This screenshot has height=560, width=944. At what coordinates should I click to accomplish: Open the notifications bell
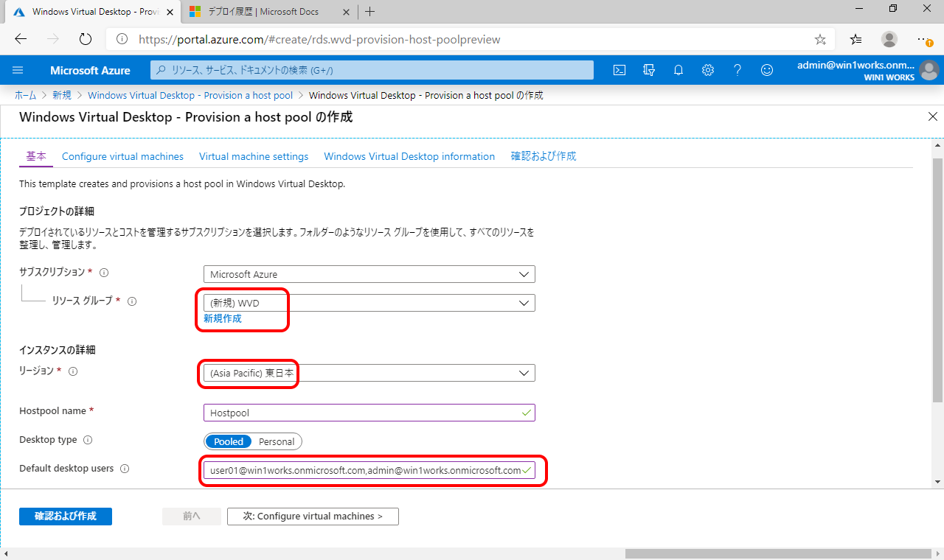tap(678, 70)
